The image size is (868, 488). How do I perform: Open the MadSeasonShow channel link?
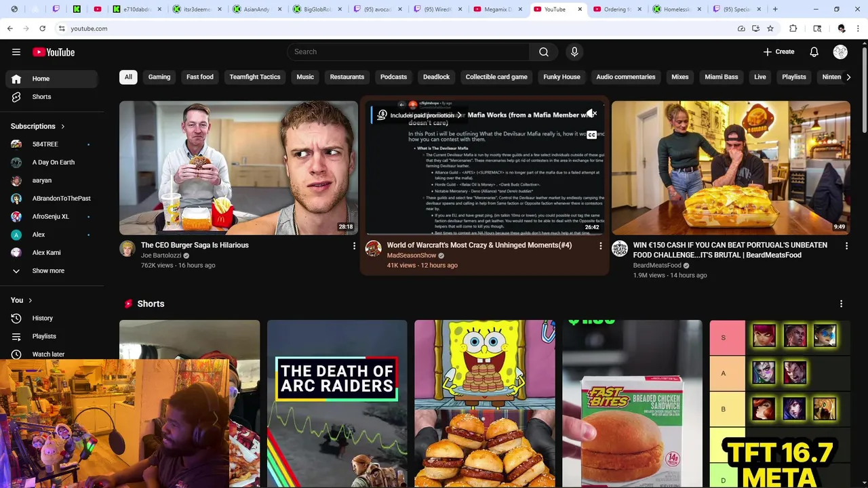tap(412, 256)
